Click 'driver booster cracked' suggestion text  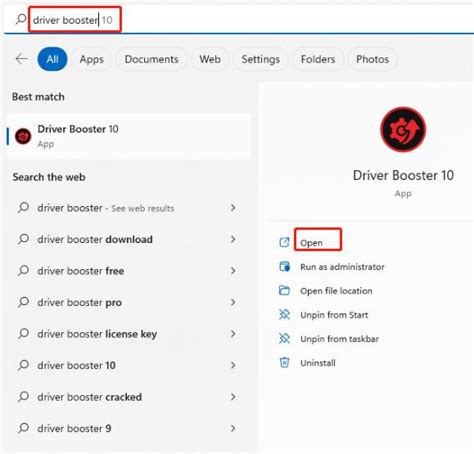click(90, 397)
